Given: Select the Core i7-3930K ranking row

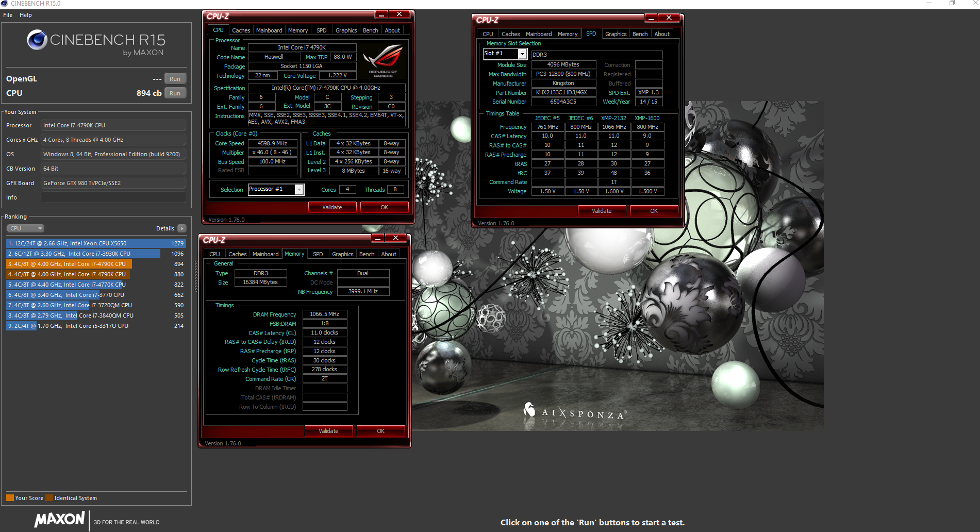Looking at the screenshot, I should pyautogui.click(x=96, y=254).
